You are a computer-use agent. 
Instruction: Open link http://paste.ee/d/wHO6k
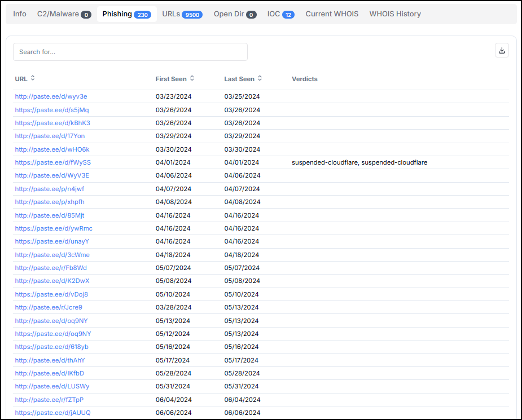click(52, 149)
